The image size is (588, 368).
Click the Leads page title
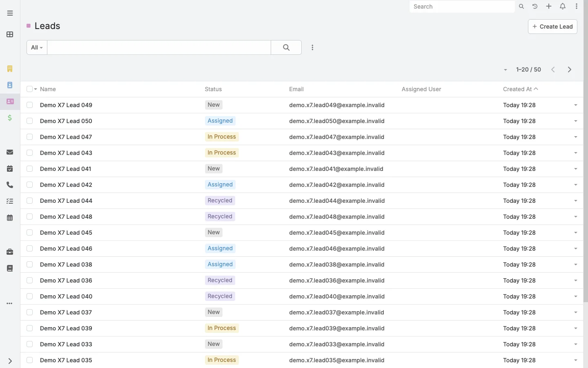47,26
